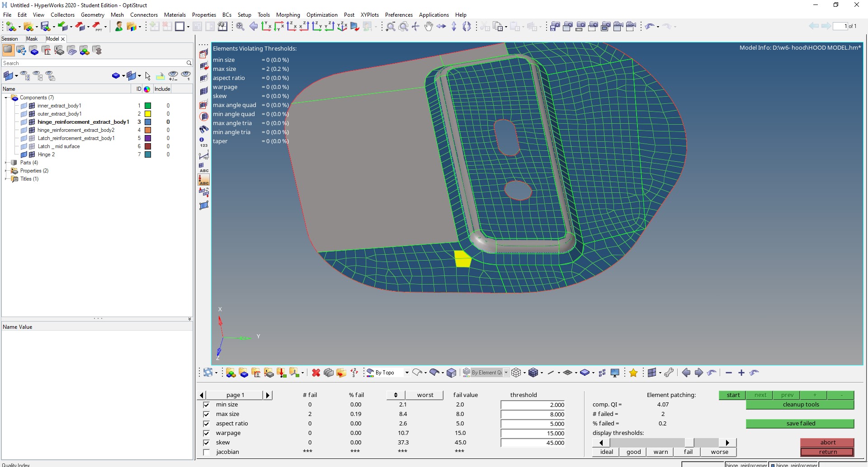Click the yellow star favorites icon
868x467 pixels.
pos(633,373)
